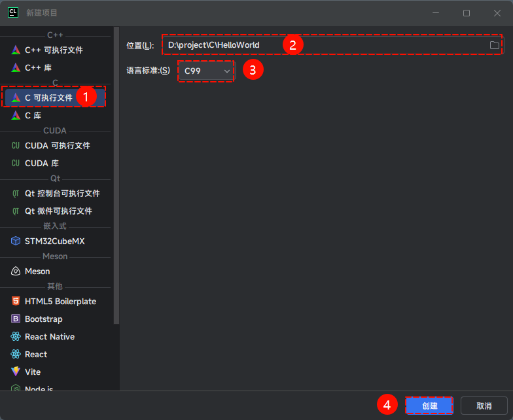Choose React Native project type

tap(49, 336)
